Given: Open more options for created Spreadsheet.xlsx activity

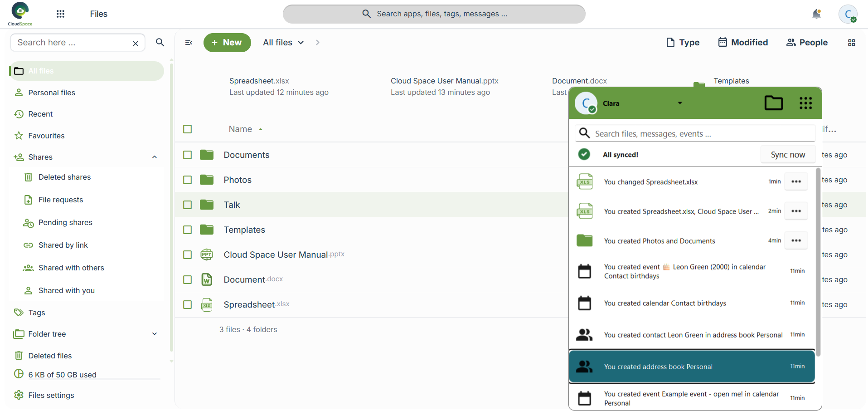Looking at the screenshot, I should pyautogui.click(x=796, y=211).
